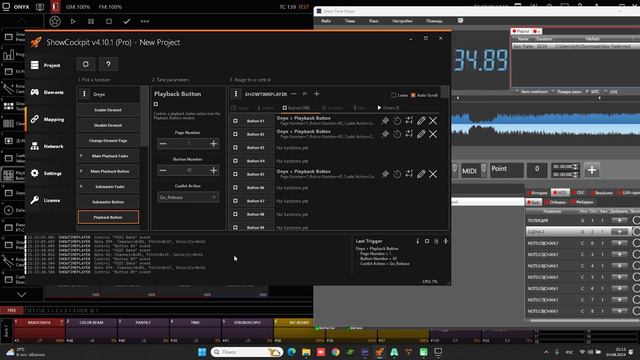Toggle the square box on Button #4 row
Screen dimensions: 640x360
coord(236,161)
